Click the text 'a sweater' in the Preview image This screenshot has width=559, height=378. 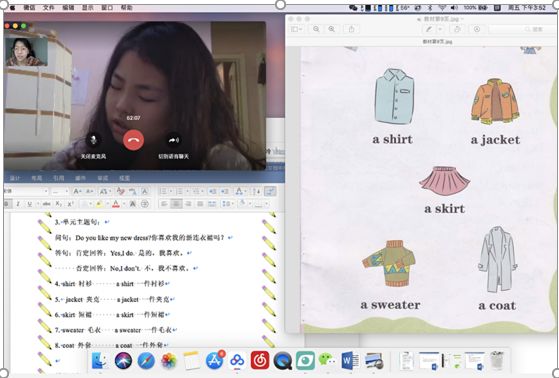[390, 305]
